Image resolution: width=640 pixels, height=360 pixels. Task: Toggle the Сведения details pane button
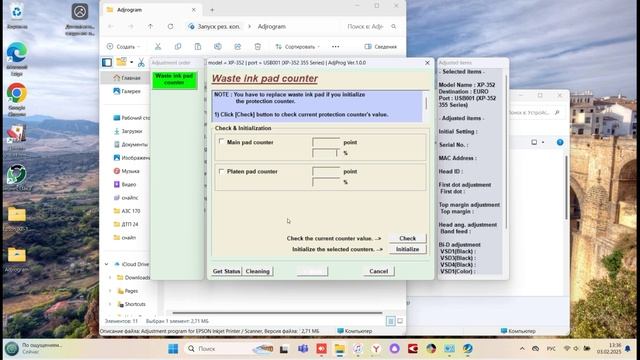(x=380, y=47)
